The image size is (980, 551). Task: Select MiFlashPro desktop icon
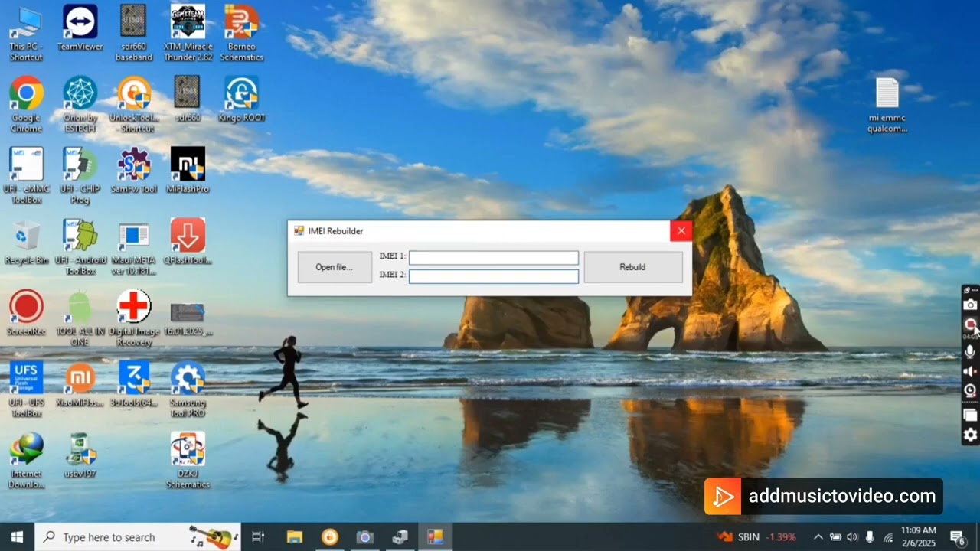coord(188,171)
